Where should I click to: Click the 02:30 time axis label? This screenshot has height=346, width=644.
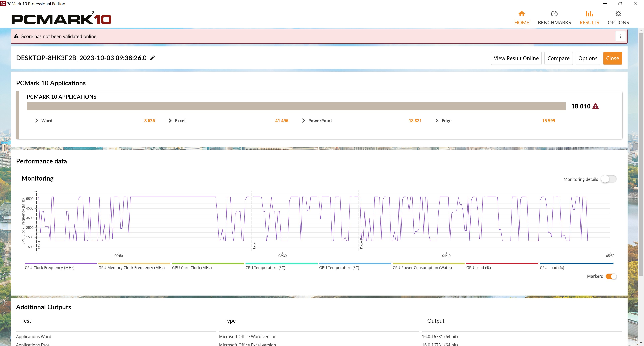pyautogui.click(x=282, y=256)
